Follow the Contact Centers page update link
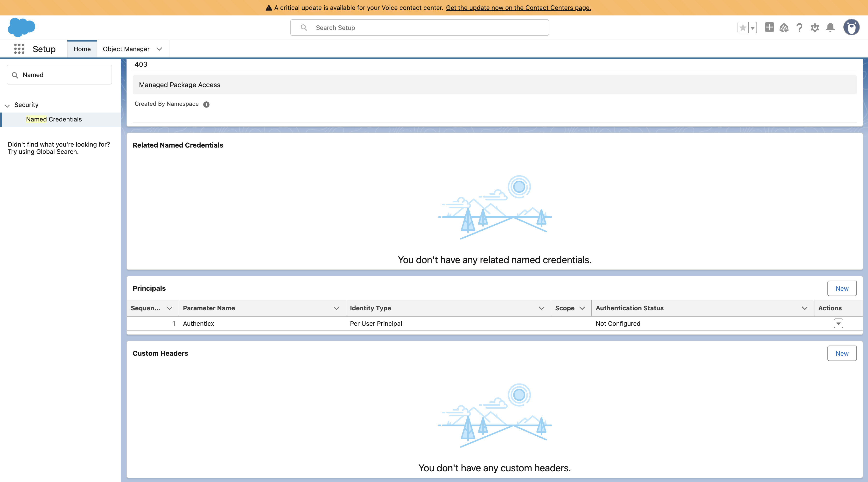This screenshot has width=868, height=482. click(x=518, y=8)
